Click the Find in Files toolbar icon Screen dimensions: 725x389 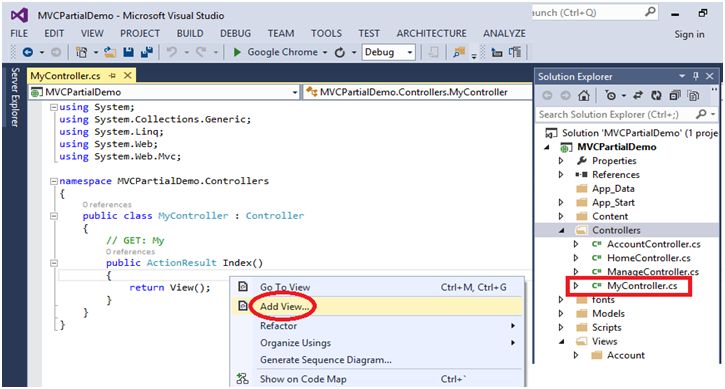[459, 52]
